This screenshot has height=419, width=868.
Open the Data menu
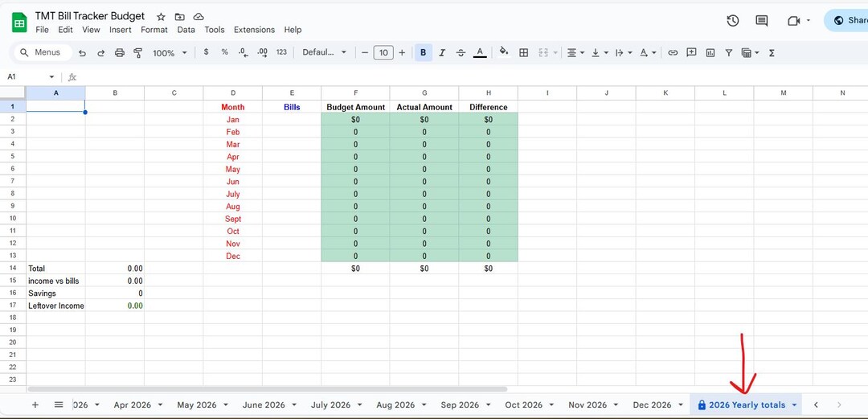point(186,30)
